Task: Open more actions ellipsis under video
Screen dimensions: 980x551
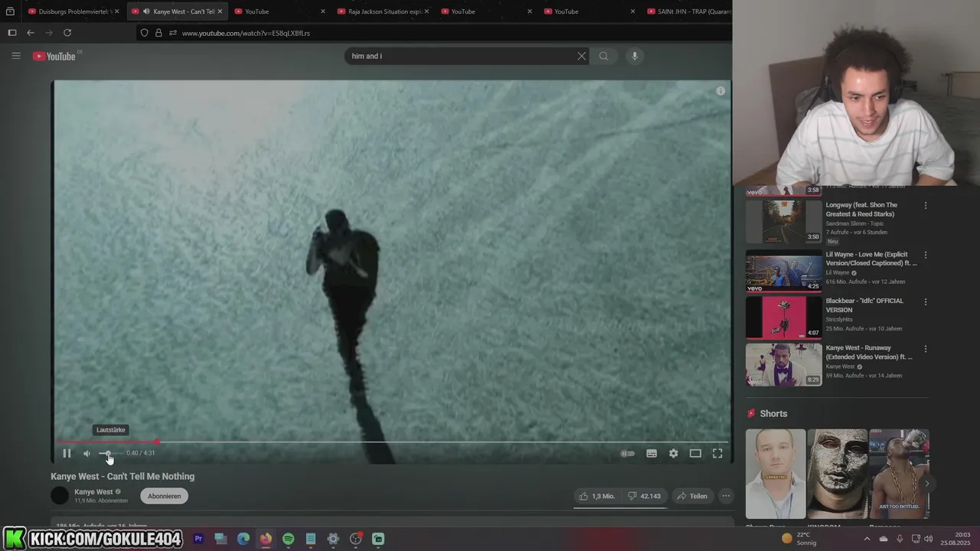Action: tap(726, 496)
